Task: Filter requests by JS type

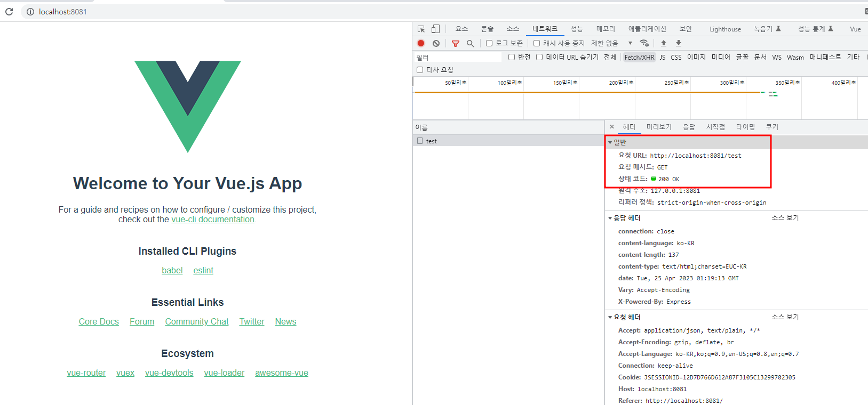Action: 662,57
